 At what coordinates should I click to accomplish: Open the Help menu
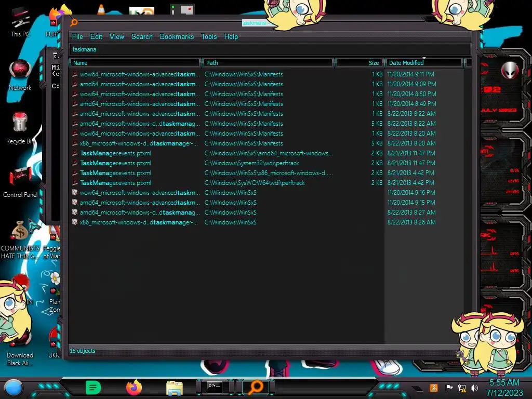(231, 37)
